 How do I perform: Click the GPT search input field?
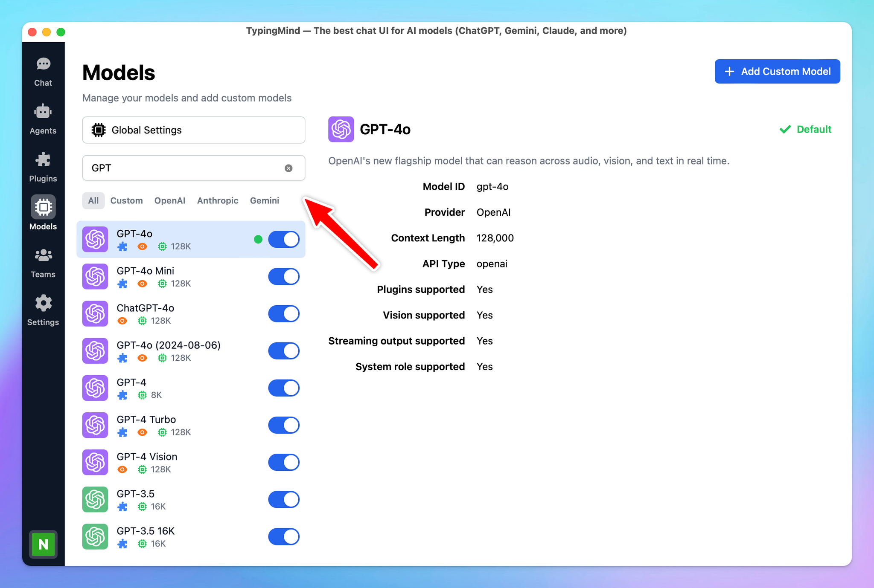coord(193,167)
